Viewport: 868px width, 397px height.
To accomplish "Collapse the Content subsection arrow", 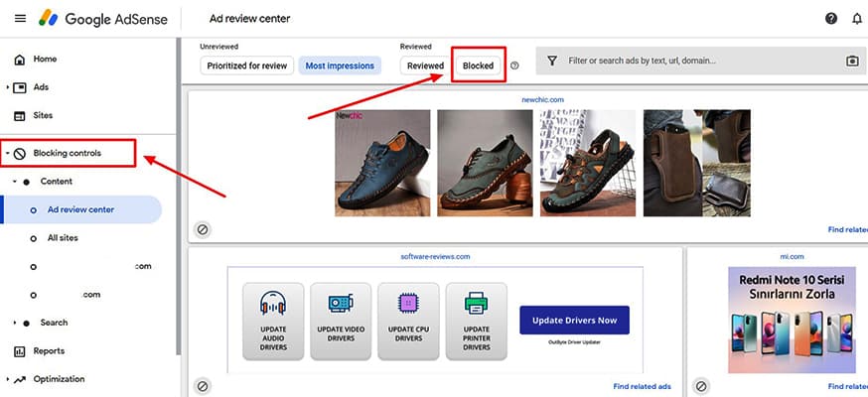I will (15, 182).
